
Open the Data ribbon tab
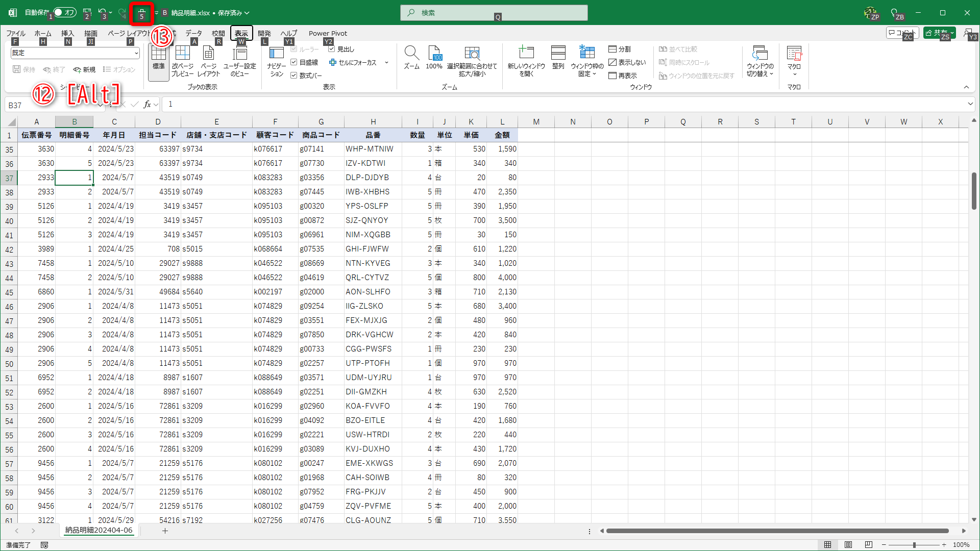click(193, 33)
